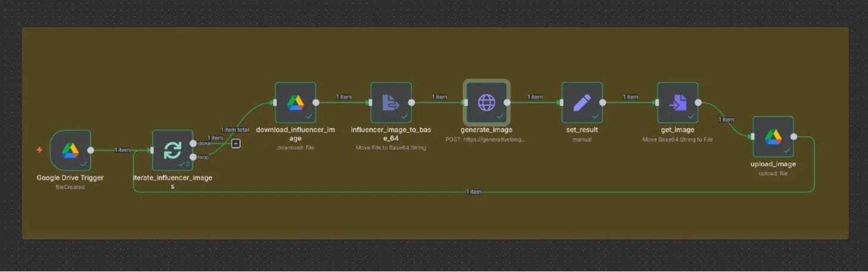Click the 'Move Base64 String to File' subtitle

click(678, 139)
